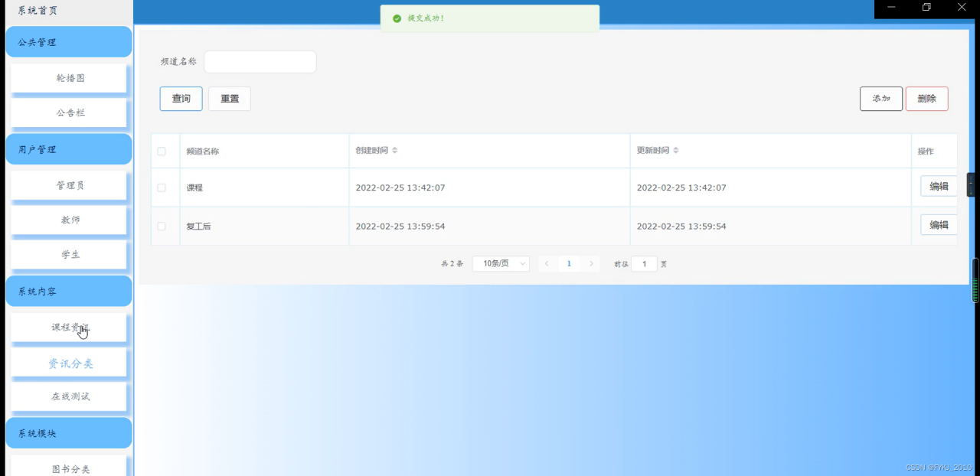Open 课程资讯 menu item

(69, 328)
